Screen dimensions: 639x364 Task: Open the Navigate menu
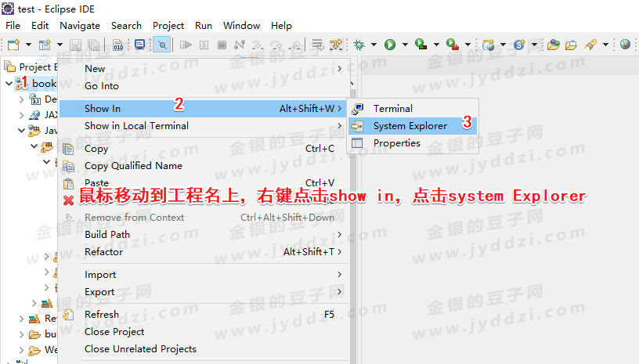[80, 25]
